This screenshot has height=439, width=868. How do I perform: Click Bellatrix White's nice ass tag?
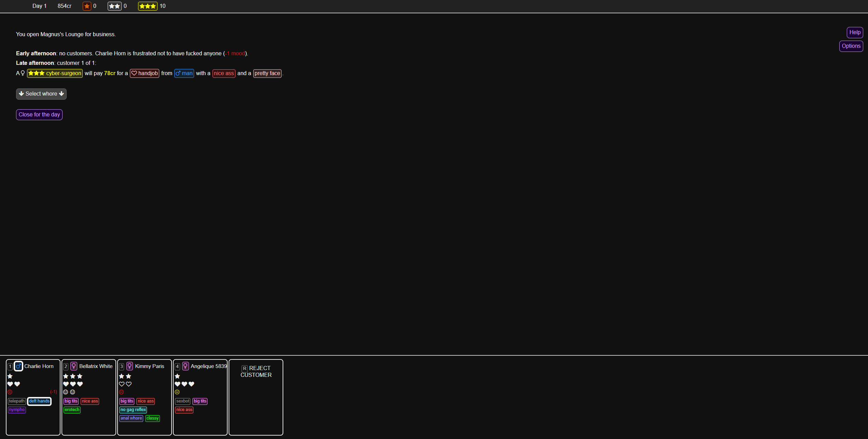(x=90, y=401)
